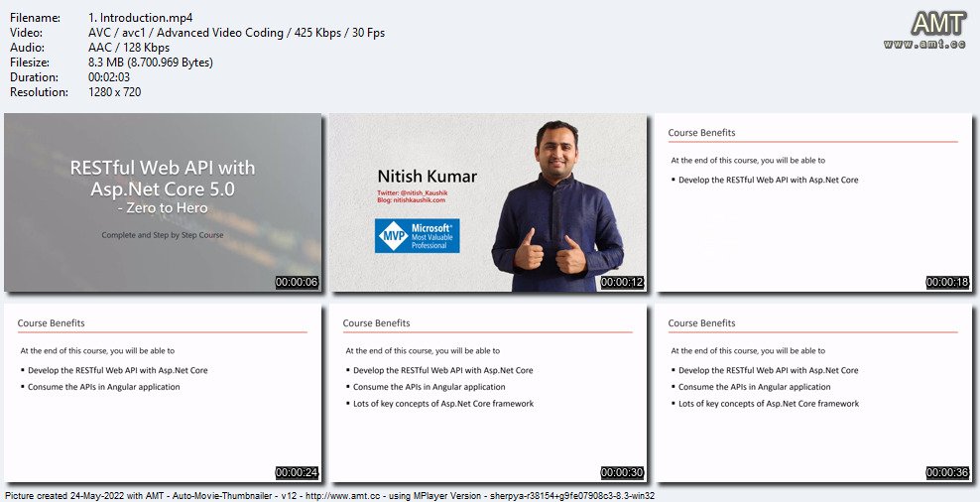
Task: Click the resolution value '1280 x 720'
Action: pos(115,92)
